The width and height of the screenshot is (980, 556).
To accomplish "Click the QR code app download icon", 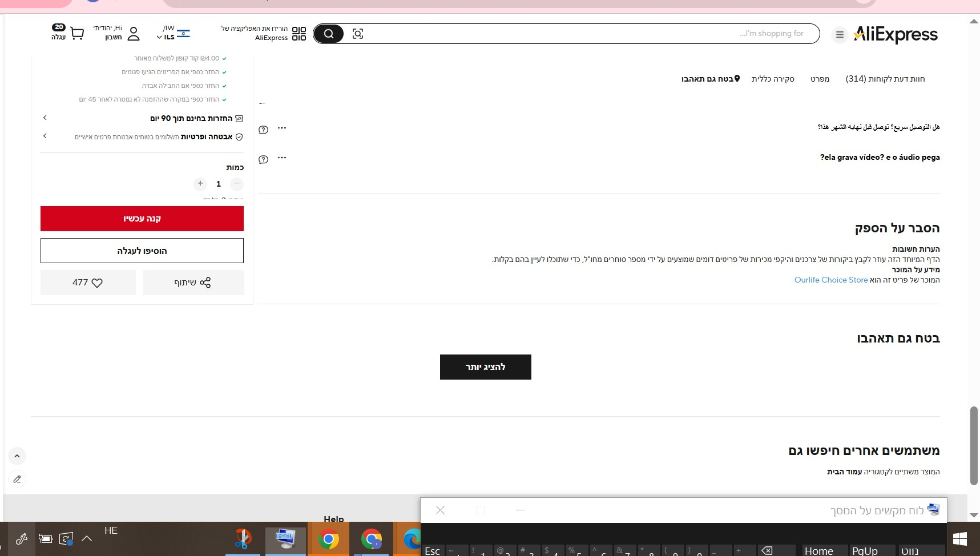I will [x=299, y=34].
